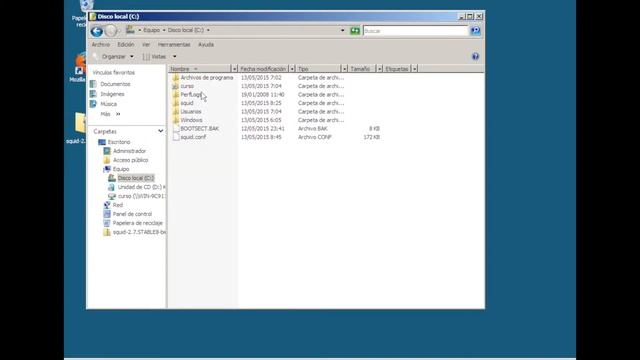Collapse the Carpetas panel chevron
Image resolution: width=640 pixels, height=360 pixels.
click(160, 131)
